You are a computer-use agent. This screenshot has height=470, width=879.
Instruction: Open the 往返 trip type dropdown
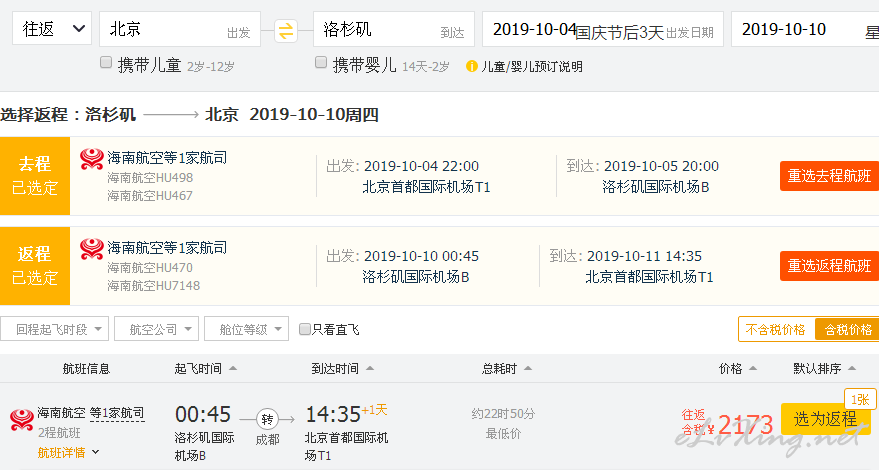pos(52,29)
